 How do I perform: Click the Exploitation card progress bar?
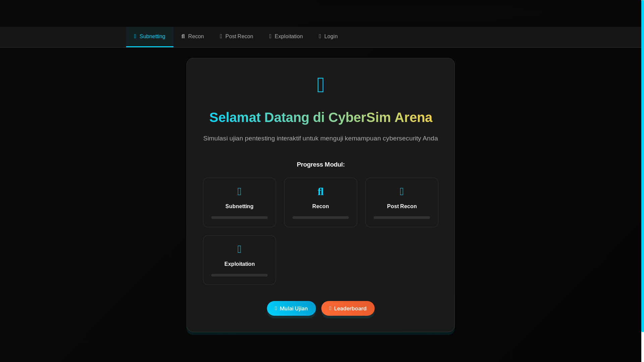click(x=239, y=275)
